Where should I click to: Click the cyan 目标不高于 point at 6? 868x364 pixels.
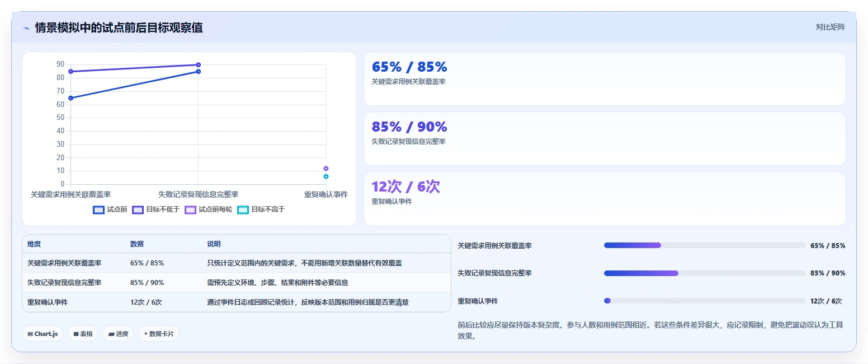pos(326,176)
